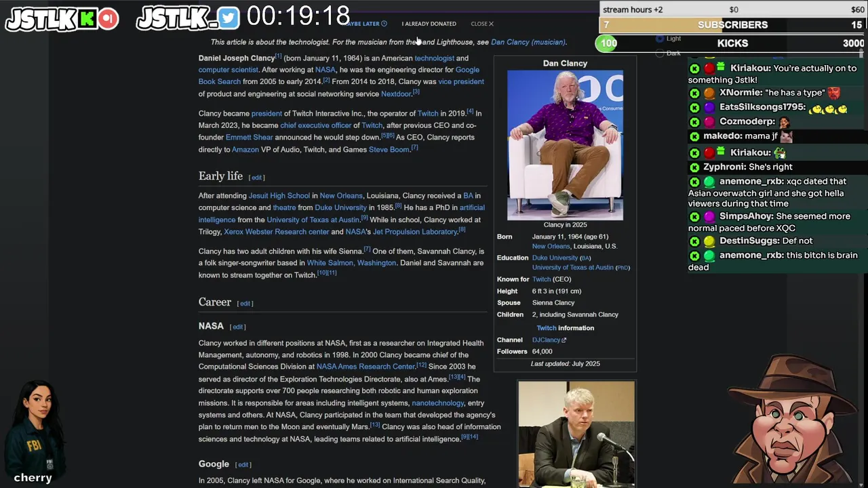This screenshot has width=868, height=488.
Task: Click edit beside NASA subheading
Action: coord(237,327)
